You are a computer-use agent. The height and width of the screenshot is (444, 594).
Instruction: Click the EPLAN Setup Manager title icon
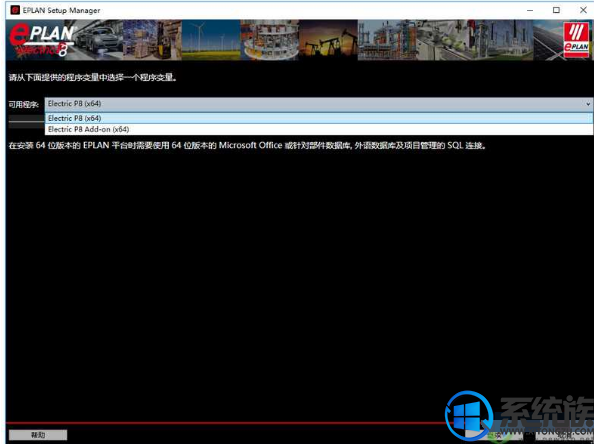pos(15,10)
